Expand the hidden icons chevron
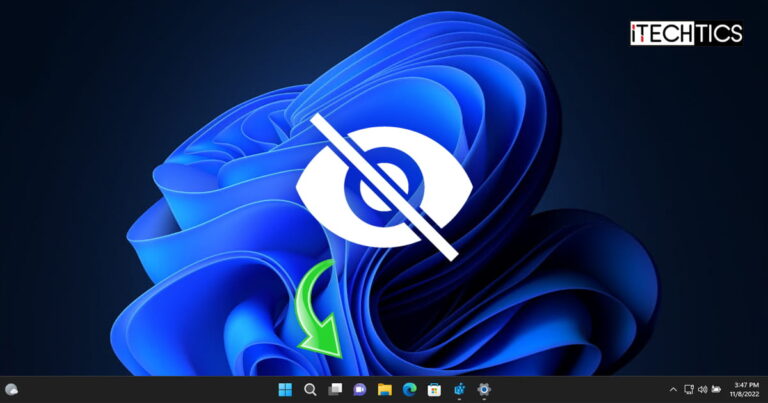Image resolution: width=768 pixels, height=403 pixels. tap(673, 389)
